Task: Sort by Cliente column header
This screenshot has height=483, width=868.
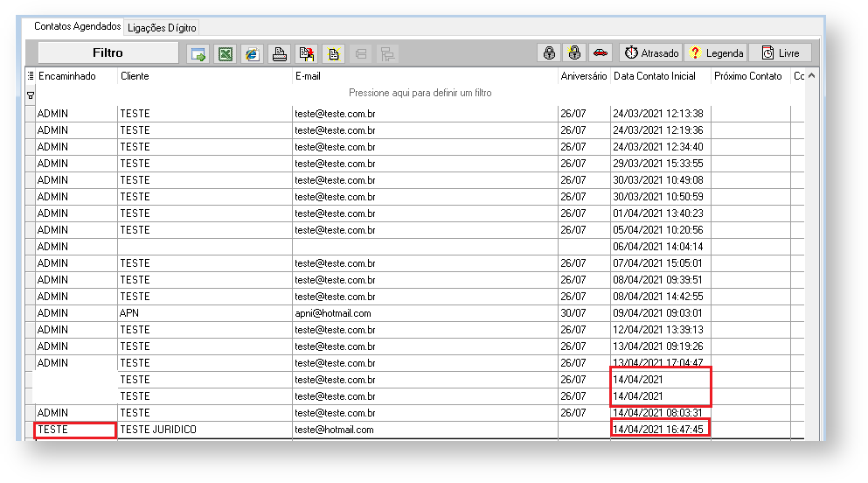Action: tap(205, 76)
